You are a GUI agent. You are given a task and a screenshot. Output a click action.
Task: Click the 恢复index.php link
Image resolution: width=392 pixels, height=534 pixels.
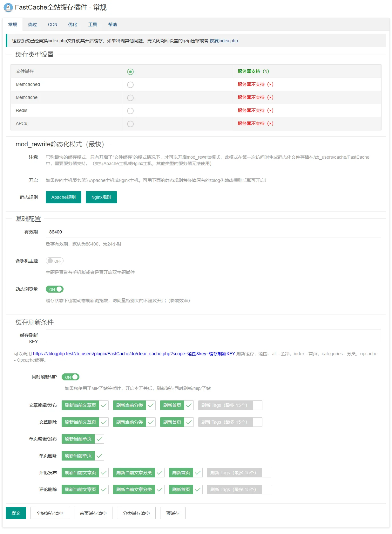tap(224, 41)
